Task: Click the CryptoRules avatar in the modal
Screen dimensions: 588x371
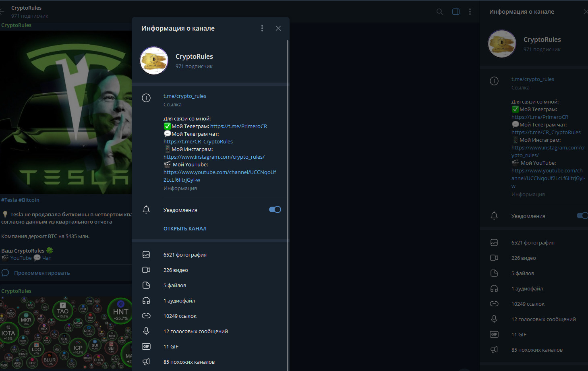Action: coord(154,61)
